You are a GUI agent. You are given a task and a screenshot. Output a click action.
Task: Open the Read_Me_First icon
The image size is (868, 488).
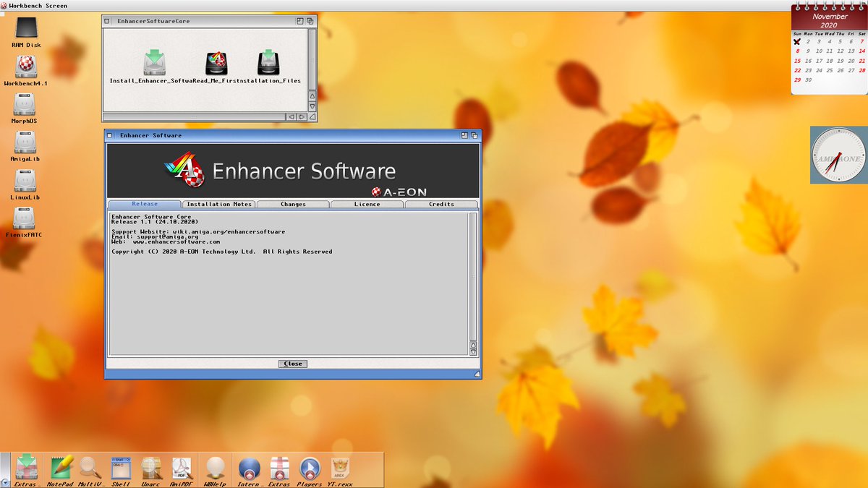tap(216, 63)
